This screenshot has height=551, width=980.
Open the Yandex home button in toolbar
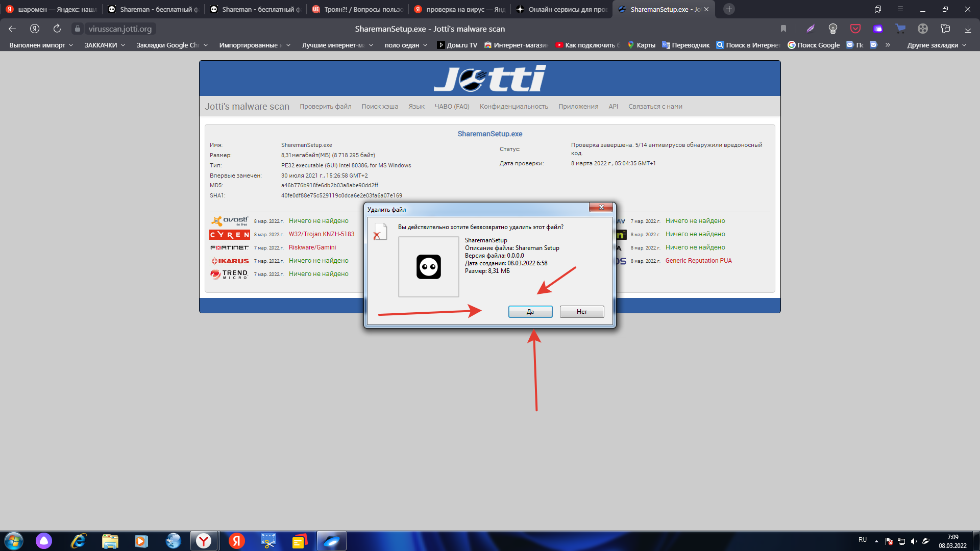click(x=35, y=29)
